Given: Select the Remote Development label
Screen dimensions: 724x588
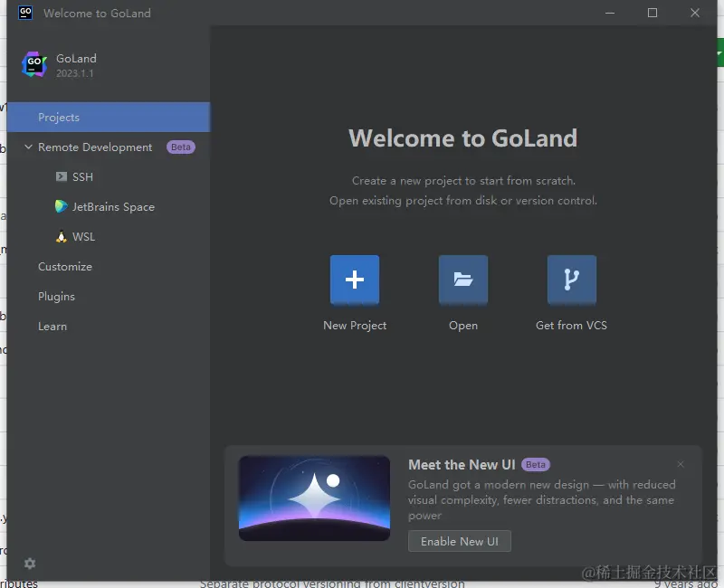Looking at the screenshot, I should (x=95, y=147).
